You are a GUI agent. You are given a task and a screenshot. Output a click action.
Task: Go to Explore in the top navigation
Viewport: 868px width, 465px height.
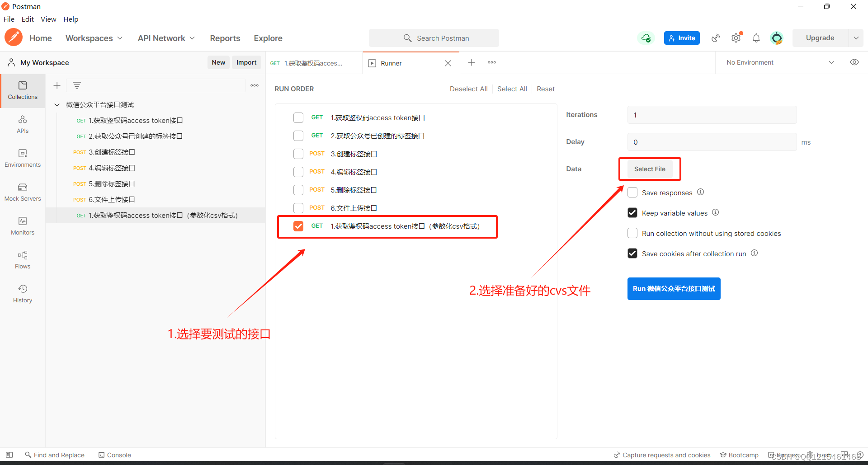point(268,38)
